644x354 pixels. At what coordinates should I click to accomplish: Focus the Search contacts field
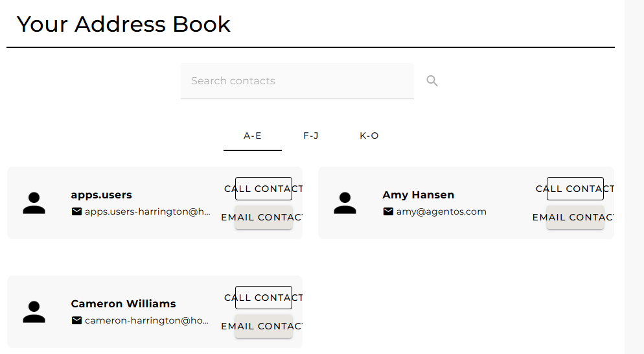pyautogui.click(x=297, y=81)
